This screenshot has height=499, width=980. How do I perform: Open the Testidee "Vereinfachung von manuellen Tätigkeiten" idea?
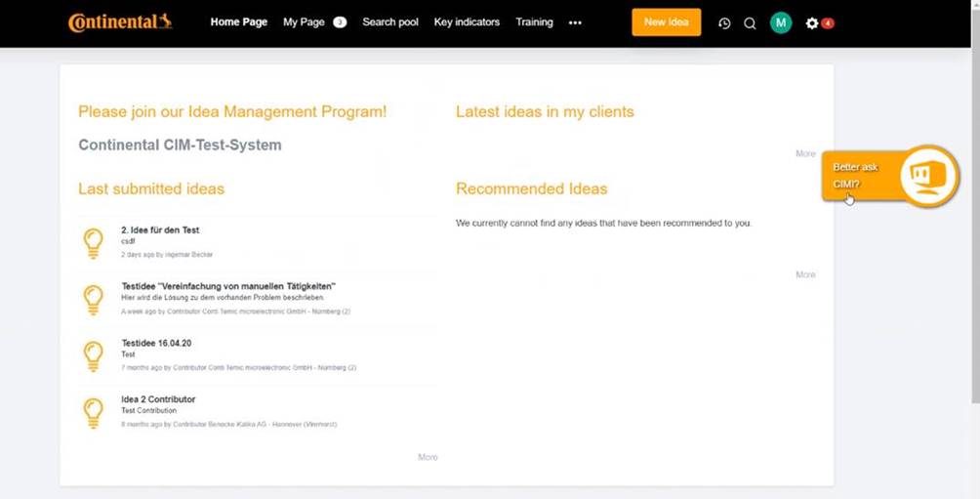coord(228,286)
